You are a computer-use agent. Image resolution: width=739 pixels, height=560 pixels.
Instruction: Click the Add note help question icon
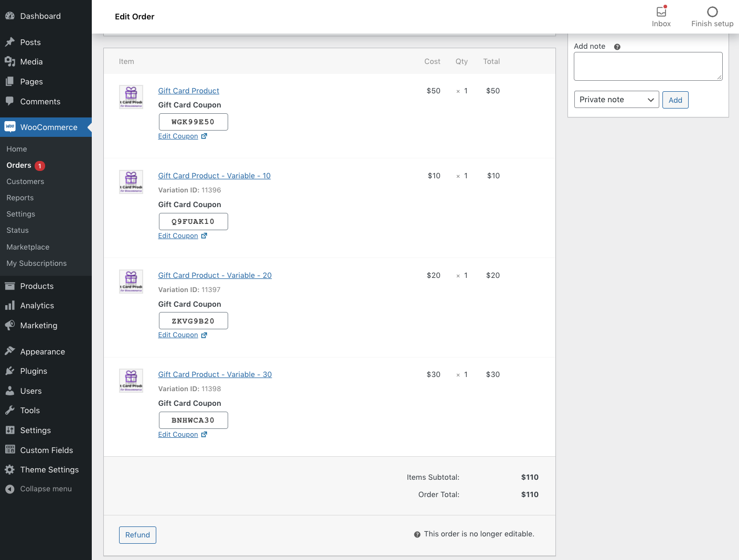point(617,47)
